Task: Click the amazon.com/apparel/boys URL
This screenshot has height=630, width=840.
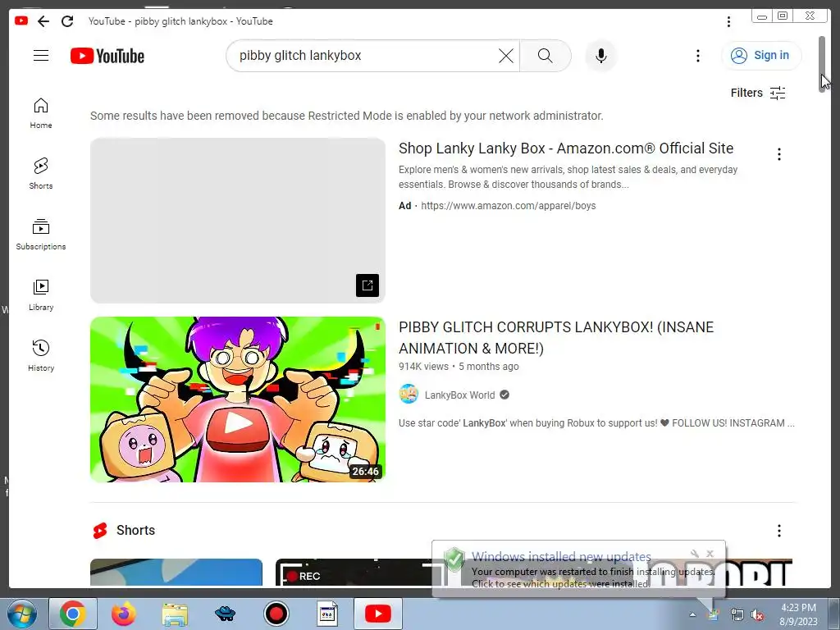Action: pos(508,206)
